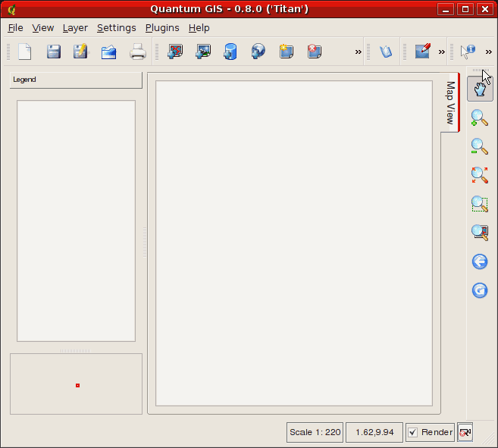Click Zoom to Layer icon

click(480, 232)
